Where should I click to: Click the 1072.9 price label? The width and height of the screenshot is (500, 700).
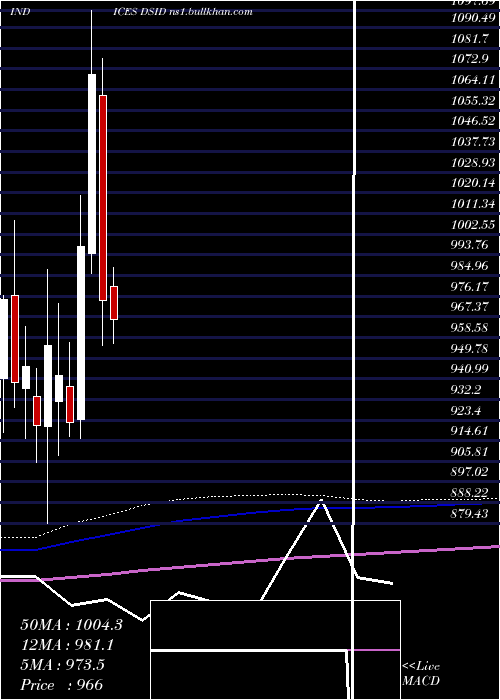[x=469, y=59]
